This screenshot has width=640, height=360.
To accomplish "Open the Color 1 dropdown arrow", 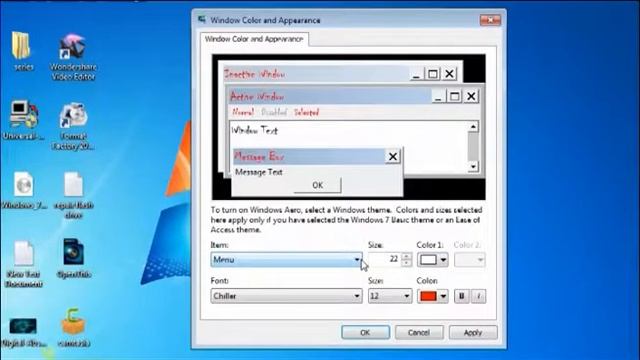I will [x=443, y=260].
